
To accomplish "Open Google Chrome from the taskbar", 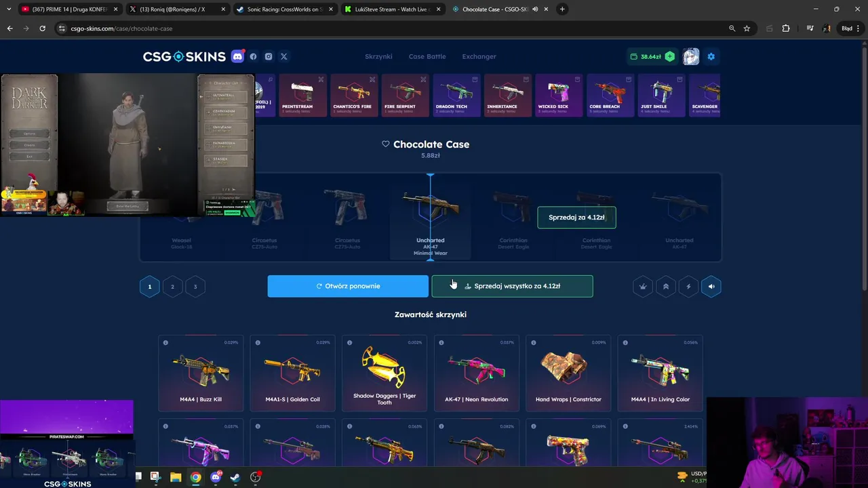I will tap(195, 477).
